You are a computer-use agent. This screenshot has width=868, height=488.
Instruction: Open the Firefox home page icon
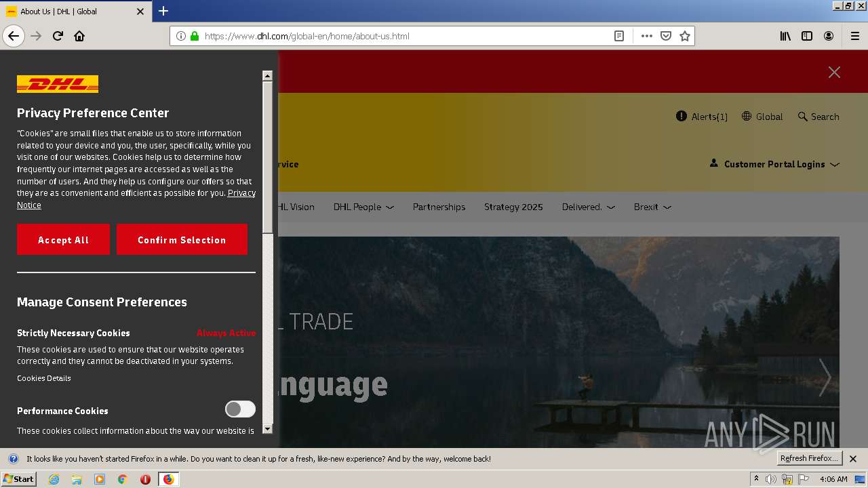click(79, 36)
